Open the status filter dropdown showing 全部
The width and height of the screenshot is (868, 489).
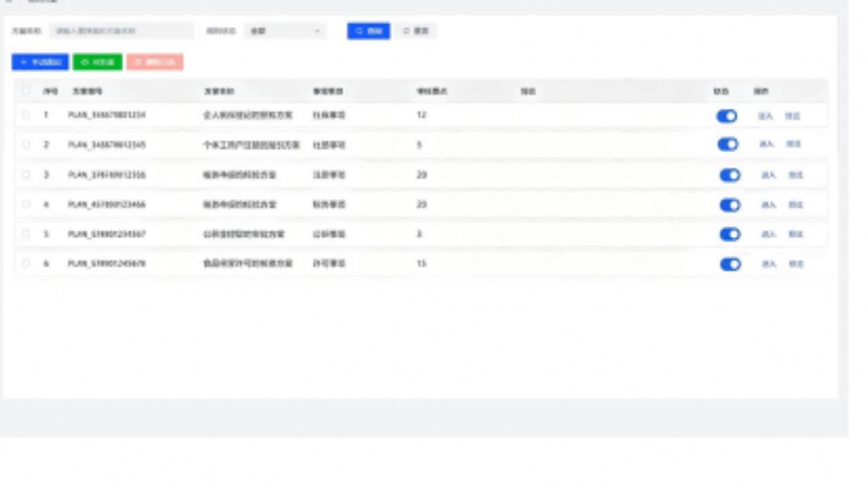click(x=285, y=31)
